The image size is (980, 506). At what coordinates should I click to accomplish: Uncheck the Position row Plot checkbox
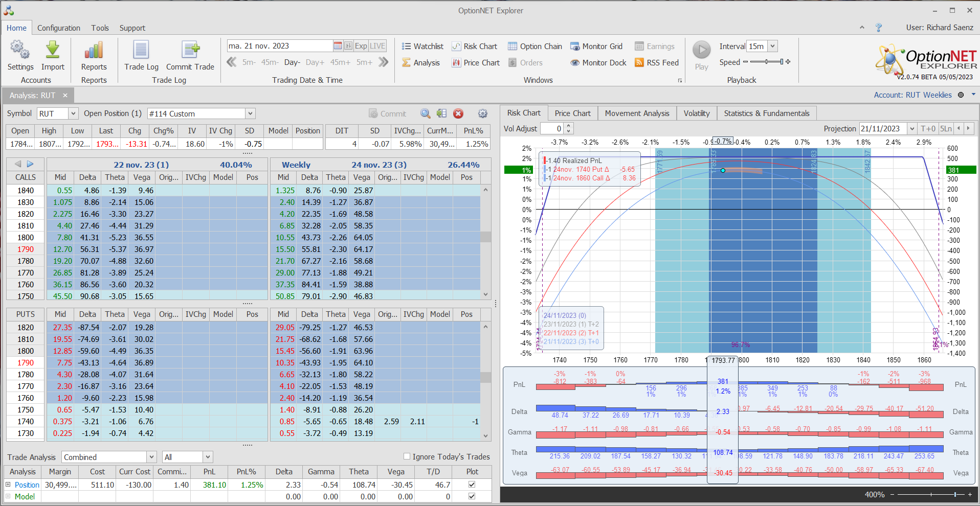(x=472, y=485)
